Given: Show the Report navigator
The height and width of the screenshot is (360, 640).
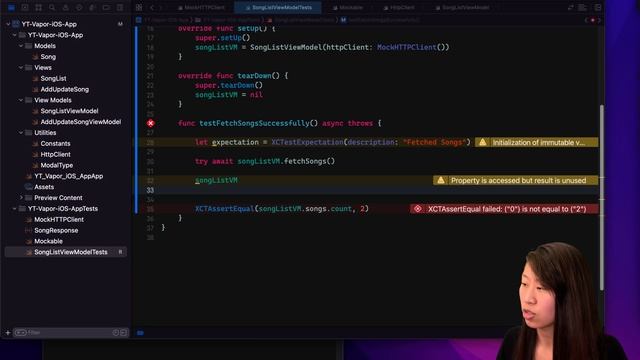Looking at the screenshot, I should (x=120, y=7).
